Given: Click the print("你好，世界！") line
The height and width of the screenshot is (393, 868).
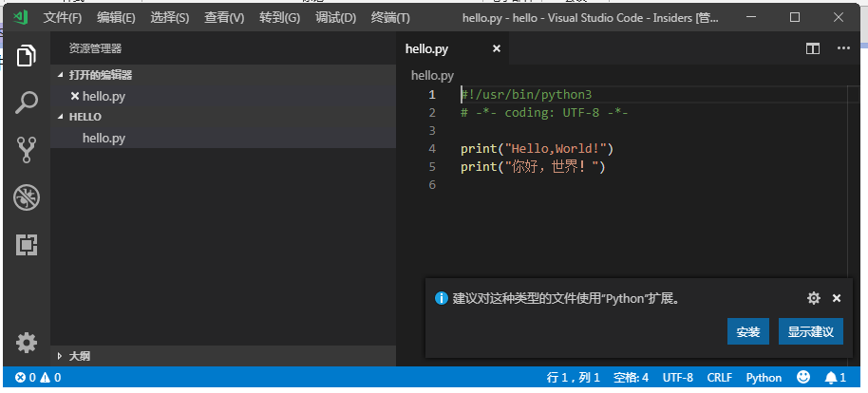Looking at the screenshot, I should pos(533,167).
